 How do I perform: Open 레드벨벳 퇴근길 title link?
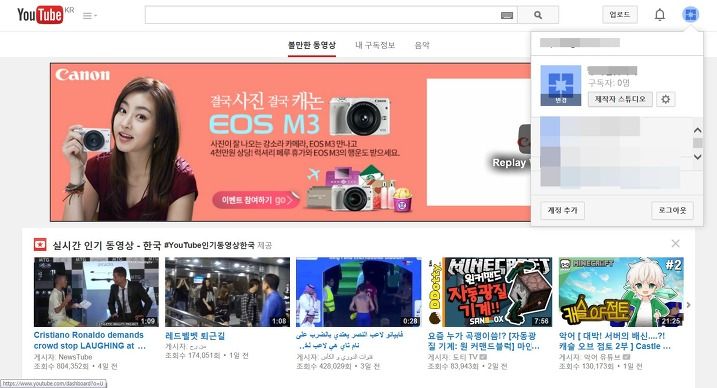click(x=195, y=336)
